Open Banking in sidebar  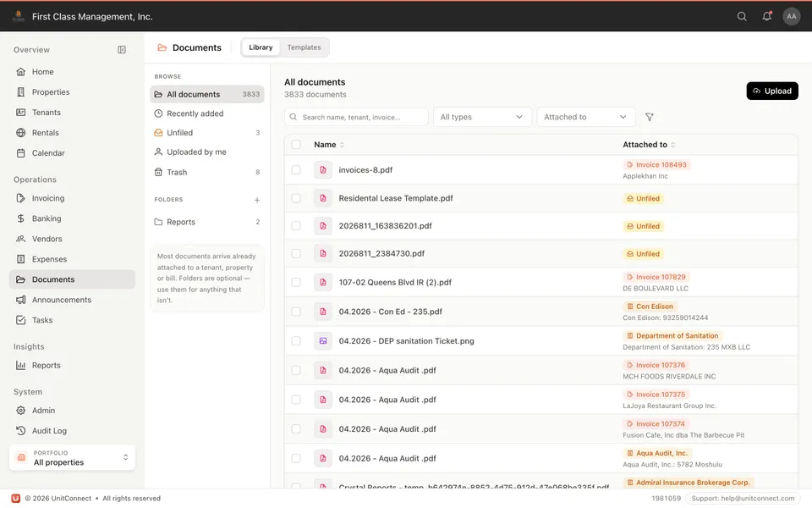(x=72, y=218)
